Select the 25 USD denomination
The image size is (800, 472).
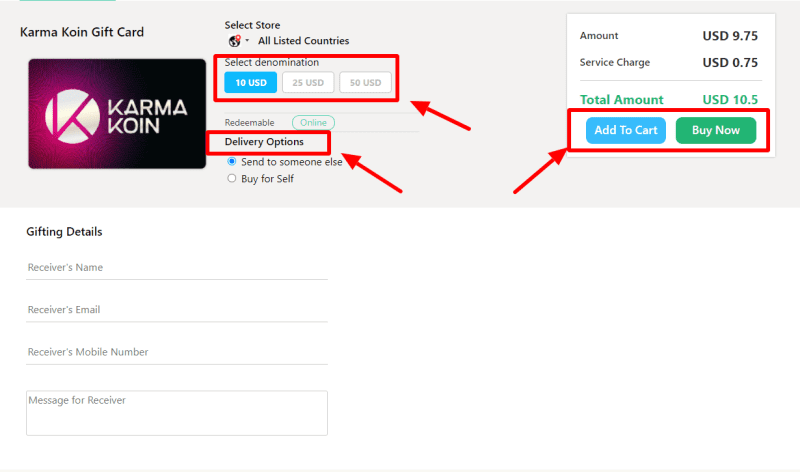point(308,83)
